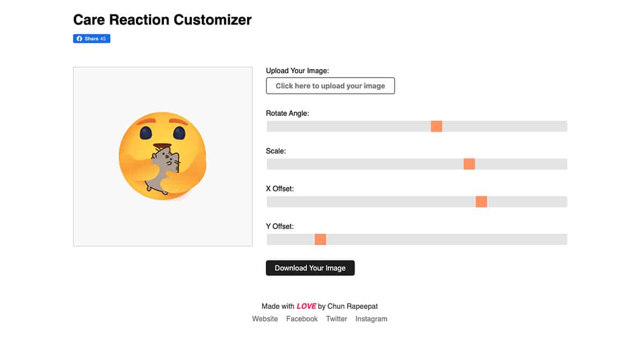
Task: Open the Website footer link
Action: (x=265, y=319)
